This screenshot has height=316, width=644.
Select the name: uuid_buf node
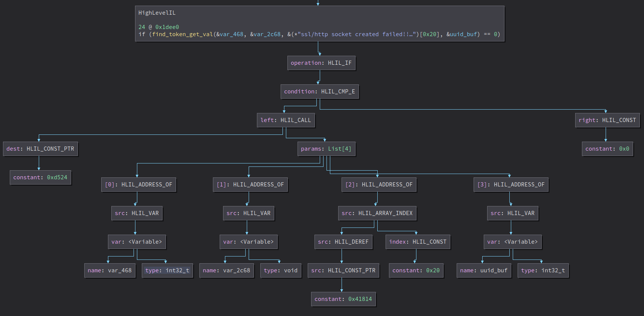point(483,270)
